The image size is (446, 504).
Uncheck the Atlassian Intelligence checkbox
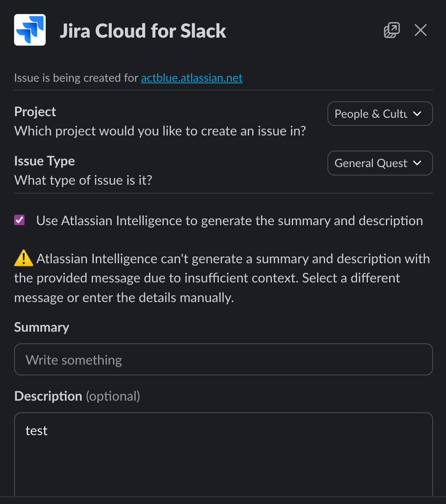pos(19,220)
